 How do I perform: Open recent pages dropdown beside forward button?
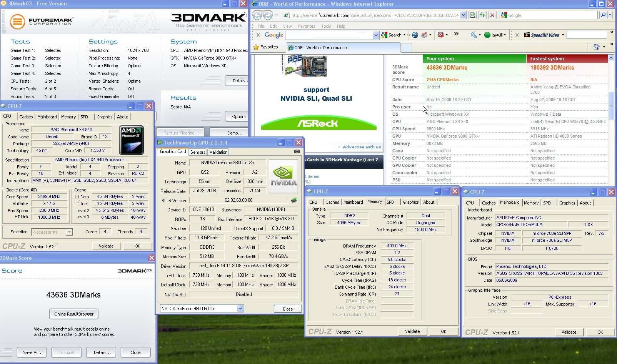[x=276, y=15]
